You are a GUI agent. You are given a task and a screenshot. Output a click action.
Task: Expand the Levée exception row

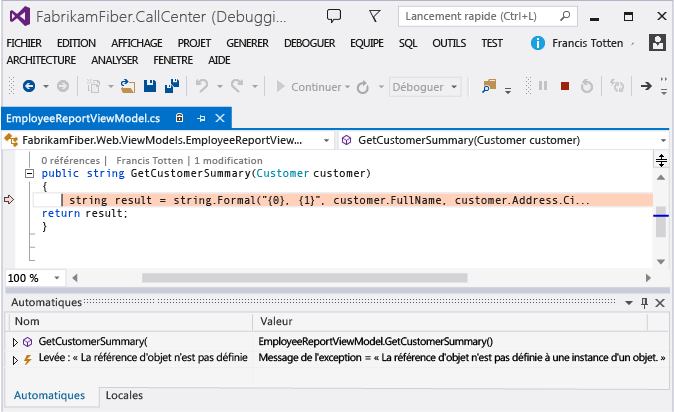[15, 360]
